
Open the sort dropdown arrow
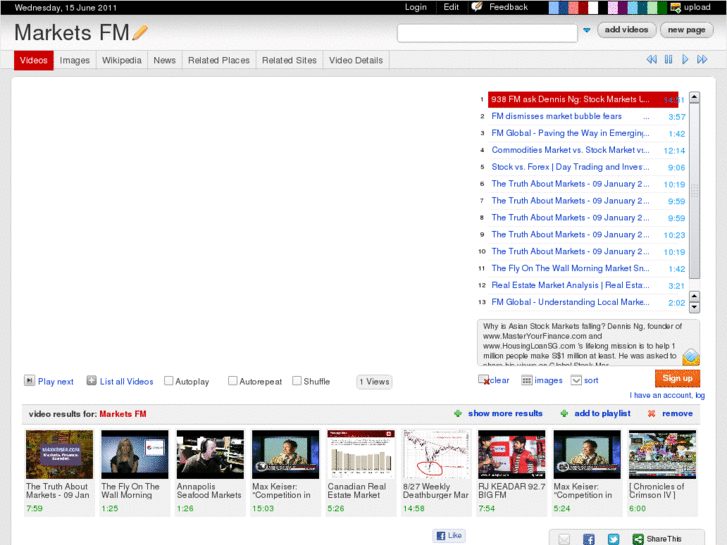coord(576,380)
